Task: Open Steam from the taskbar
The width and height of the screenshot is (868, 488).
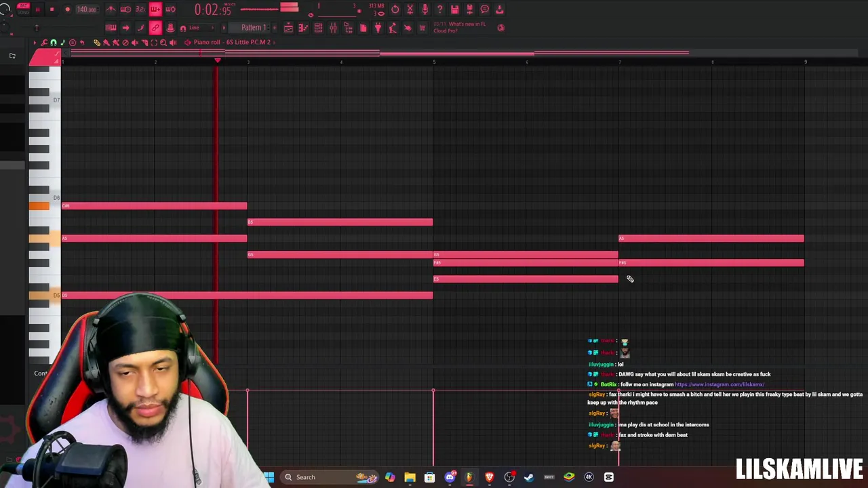Action: pos(529,477)
